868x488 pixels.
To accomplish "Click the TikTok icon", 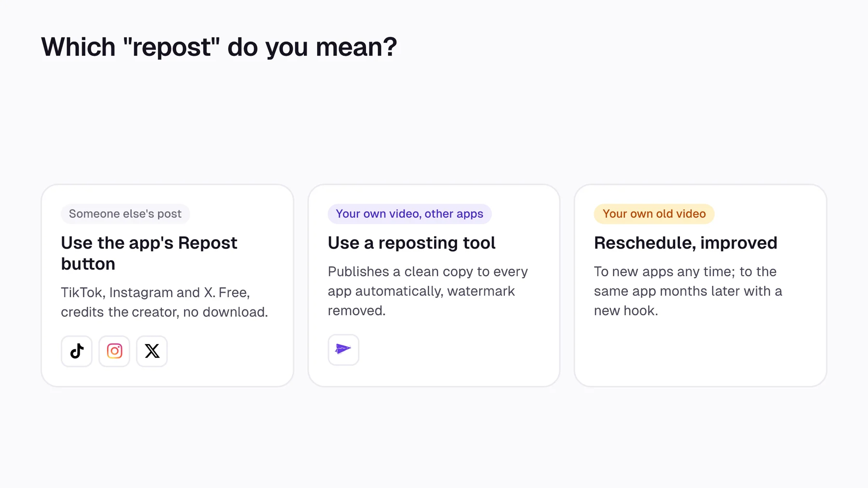I will [77, 351].
